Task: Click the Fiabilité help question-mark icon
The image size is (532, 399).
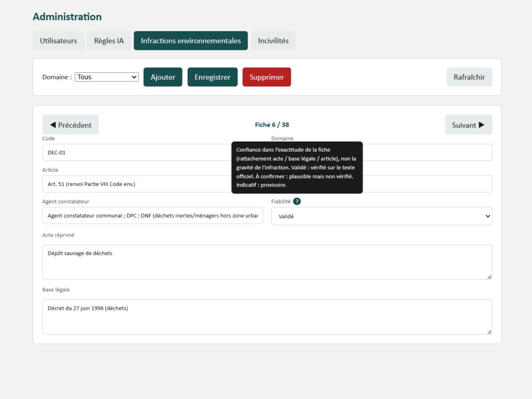Action: [x=297, y=201]
